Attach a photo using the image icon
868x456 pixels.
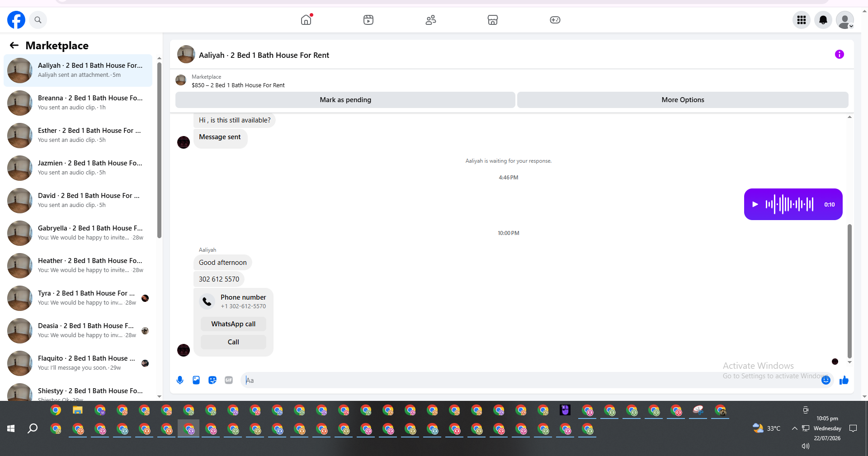tap(196, 380)
